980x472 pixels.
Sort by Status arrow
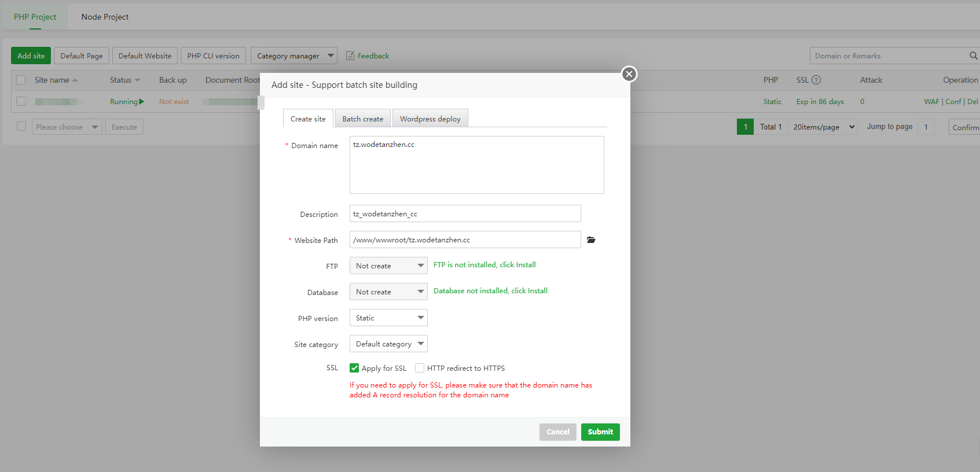[138, 80]
